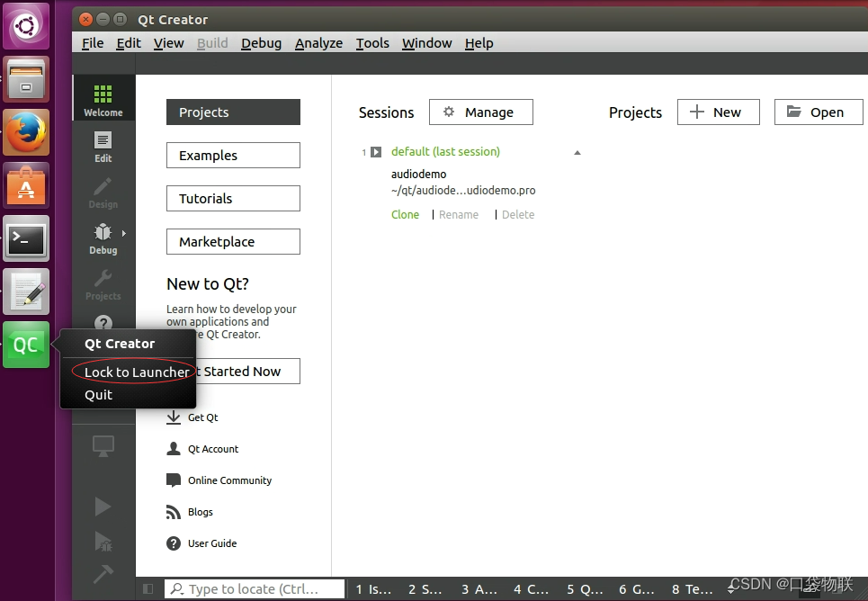This screenshot has height=601, width=868.
Task: Open the Tools menu
Action: pyautogui.click(x=372, y=42)
